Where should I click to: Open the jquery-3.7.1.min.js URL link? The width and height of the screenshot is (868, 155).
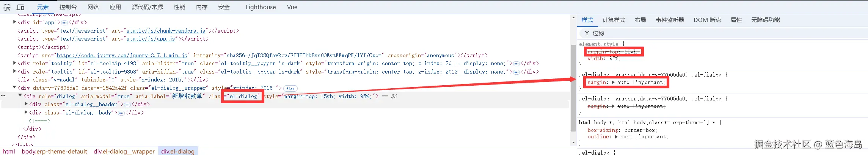pyautogui.click(x=122, y=55)
